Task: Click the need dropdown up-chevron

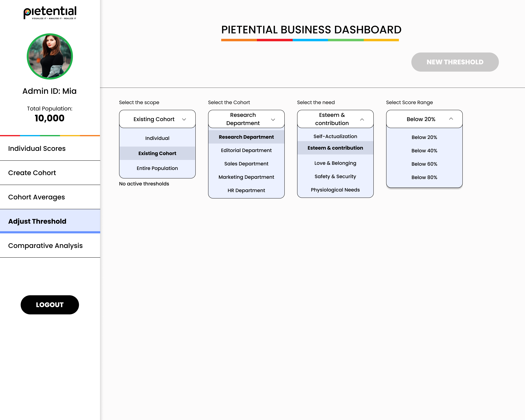Action: 362,119
